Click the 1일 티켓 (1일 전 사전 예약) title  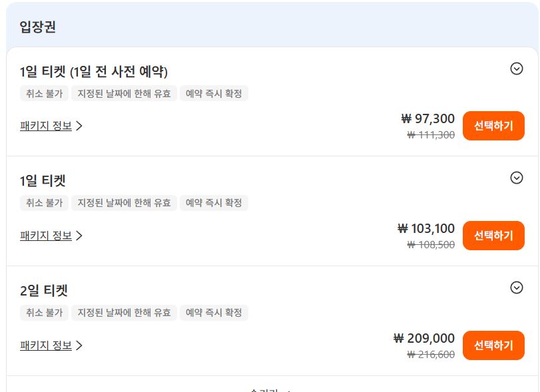click(94, 71)
